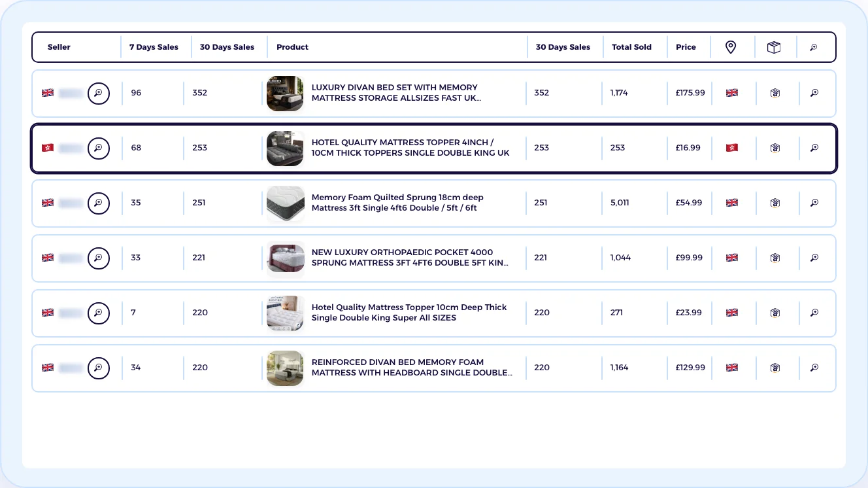Click the small magnifier beside the box icon, £54.99 row
Viewport: 868px width, 488px height.
coord(814,203)
